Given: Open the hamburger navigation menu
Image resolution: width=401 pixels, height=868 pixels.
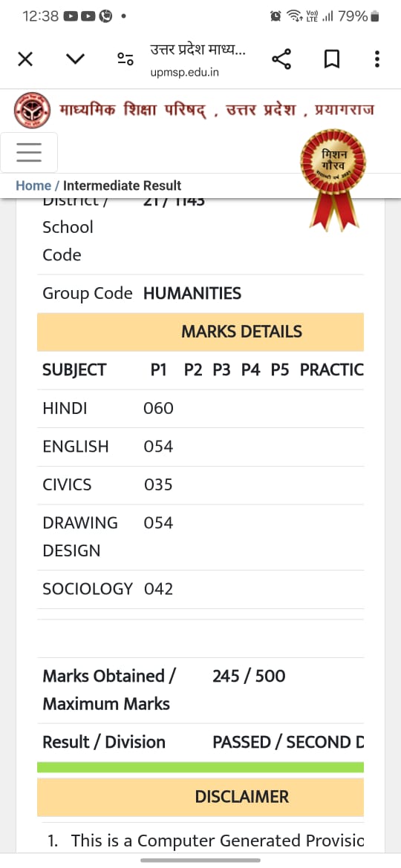Looking at the screenshot, I should (x=29, y=152).
